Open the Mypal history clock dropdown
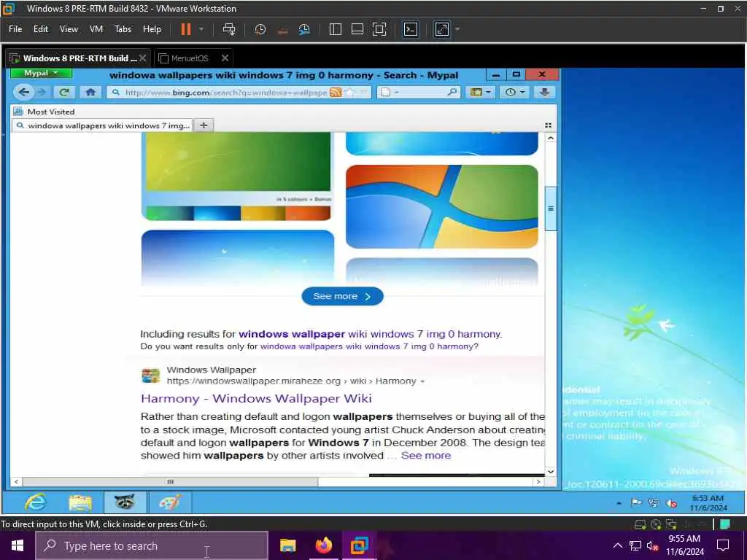Screen dimensions: 747x560 [514, 93]
